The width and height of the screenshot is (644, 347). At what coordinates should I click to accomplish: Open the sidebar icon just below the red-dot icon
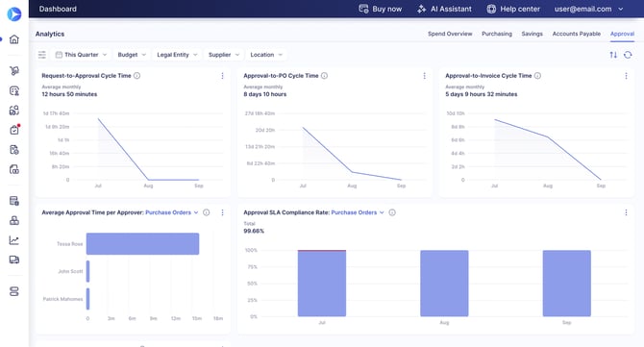14,150
